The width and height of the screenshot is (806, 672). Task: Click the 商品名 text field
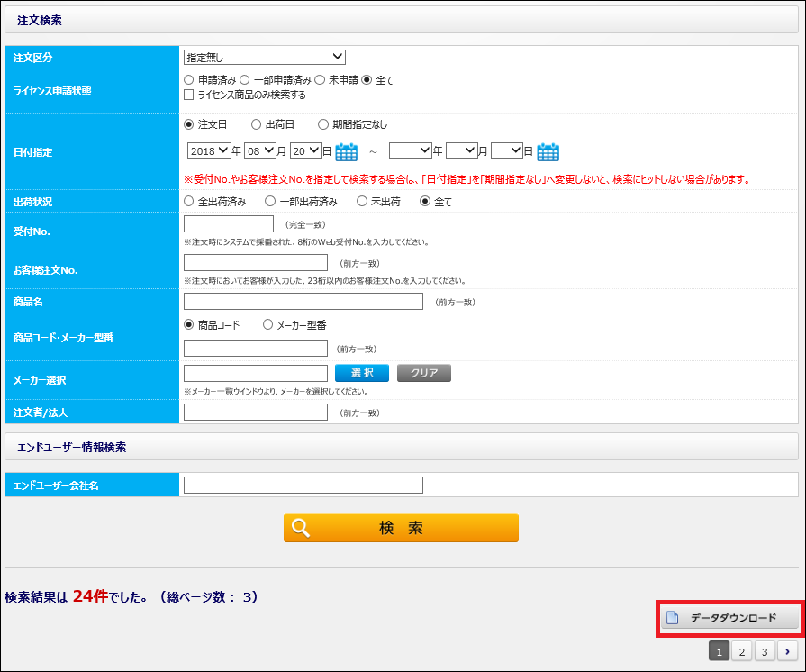[303, 302]
